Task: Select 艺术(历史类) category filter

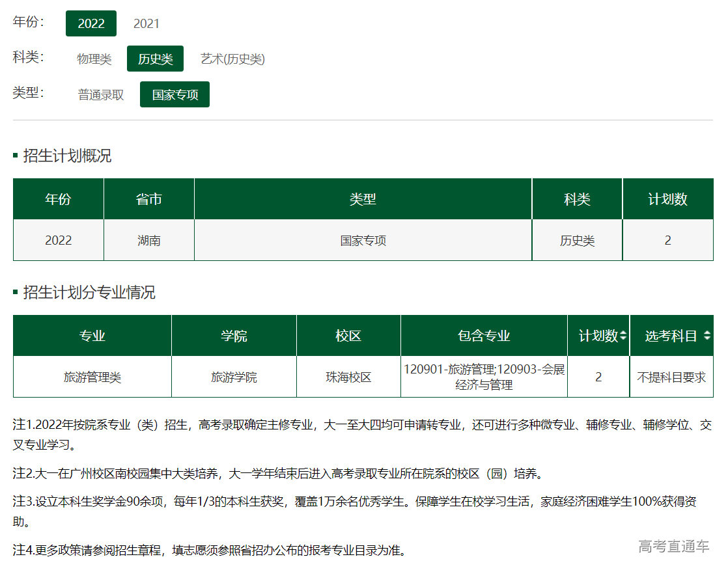Action: tap(232, 59)
